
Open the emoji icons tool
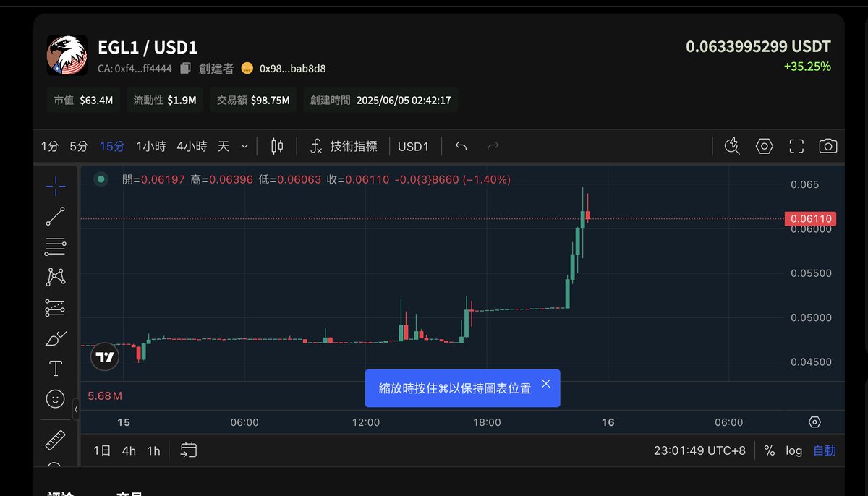56,398
